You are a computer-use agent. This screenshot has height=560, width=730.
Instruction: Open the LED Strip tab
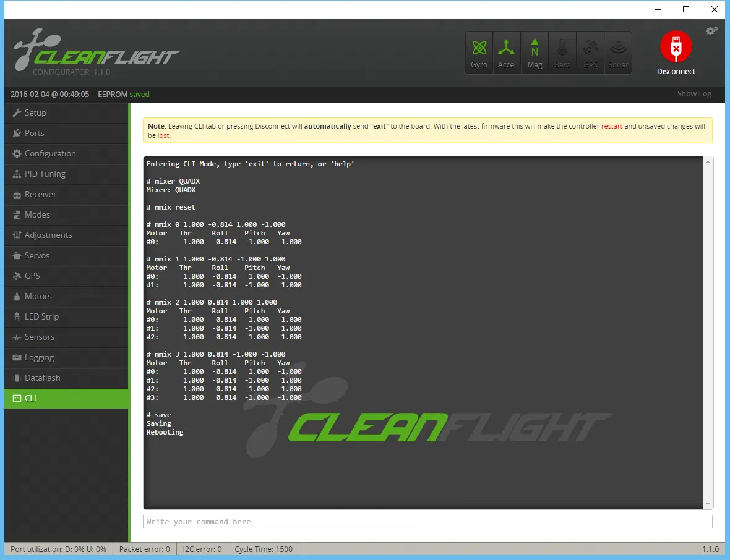coord(66,316)
